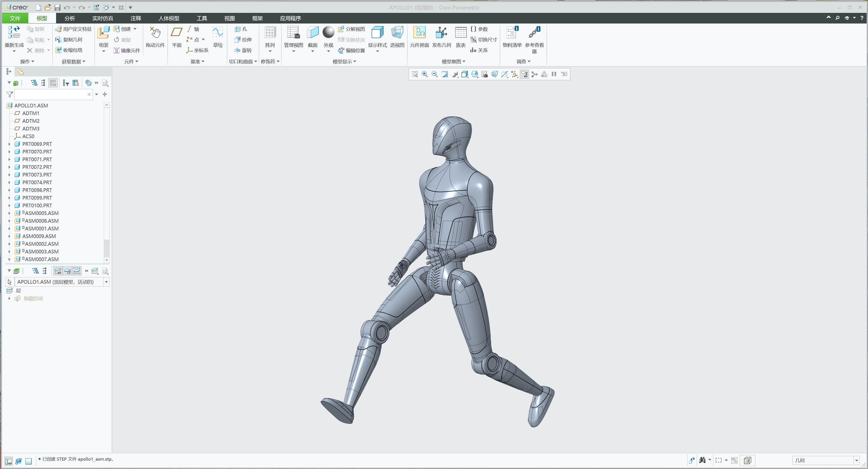Screen dimensions: 868x469
Task: Select the 物料清单 bill of materials icon
Action: 511,37
